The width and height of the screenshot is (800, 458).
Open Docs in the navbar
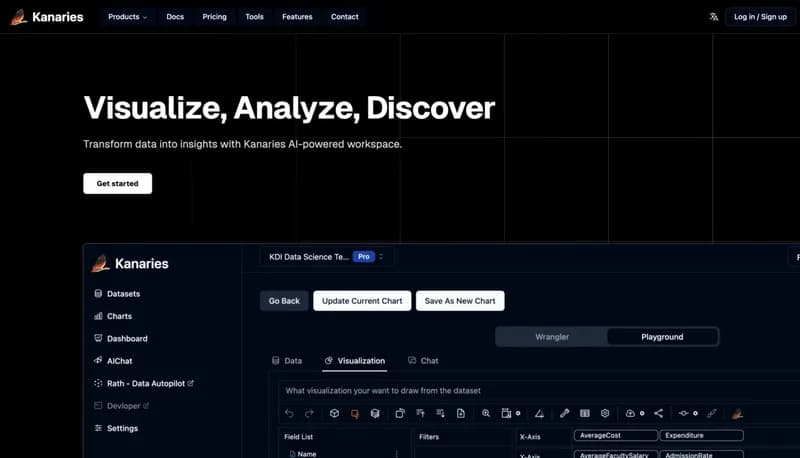tap(175, 17)
